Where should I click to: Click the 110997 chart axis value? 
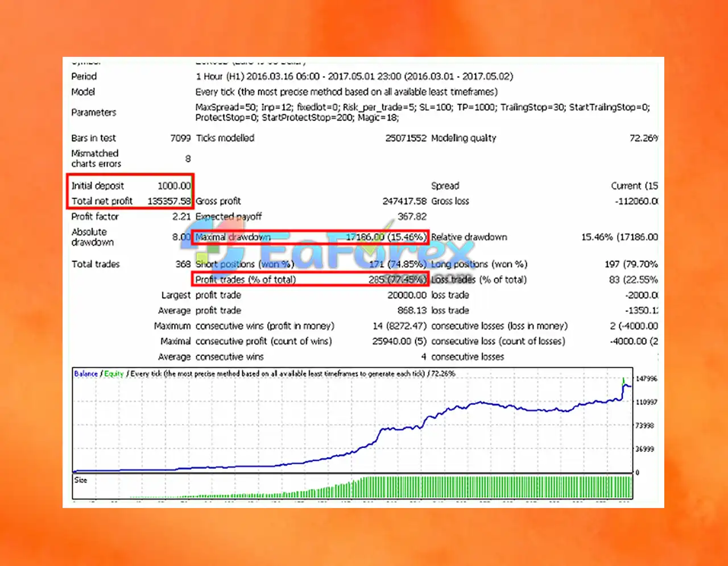coord(647,402)
